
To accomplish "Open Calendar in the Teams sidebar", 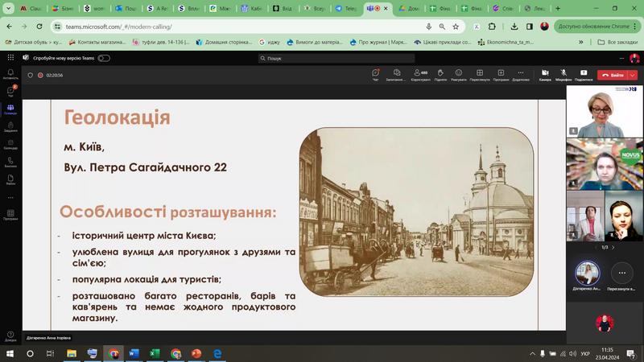I will point(10,145).
